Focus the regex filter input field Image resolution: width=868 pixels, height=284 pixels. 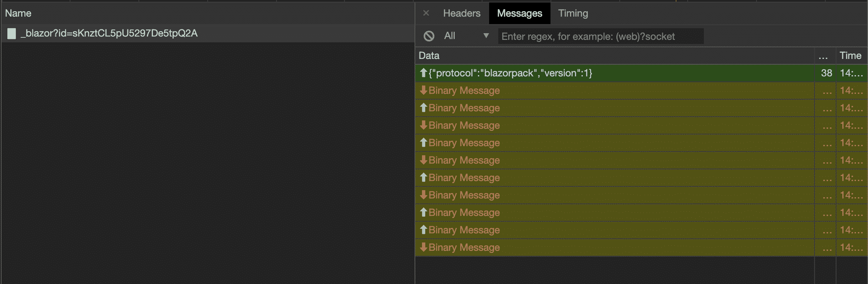tap(600, 37)
